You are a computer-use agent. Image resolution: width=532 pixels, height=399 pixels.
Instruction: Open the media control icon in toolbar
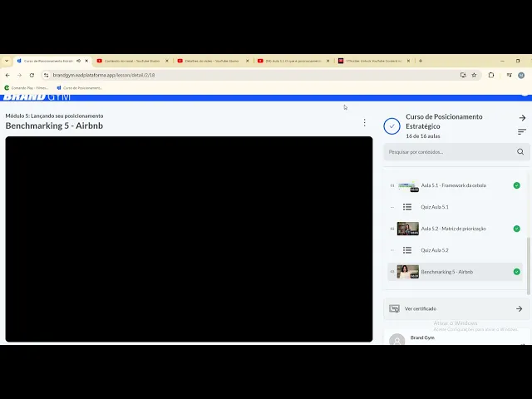click(x=510, y=75)
